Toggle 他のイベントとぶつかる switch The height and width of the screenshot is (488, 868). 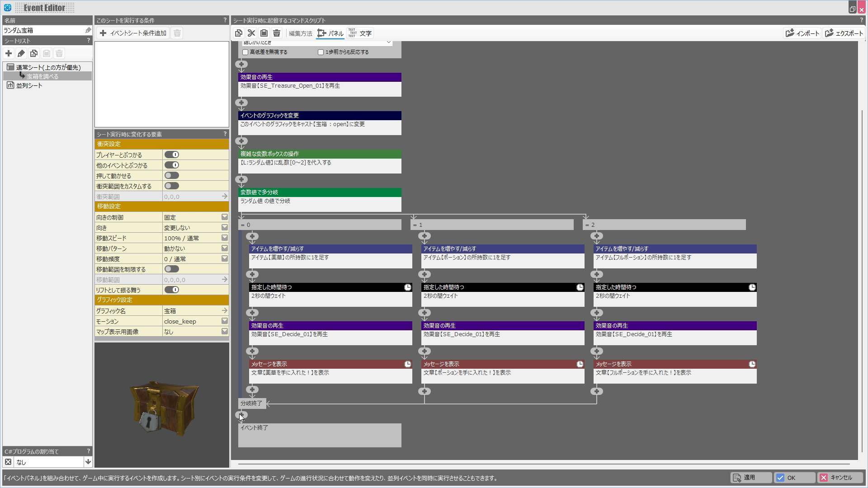click(172, 165)
